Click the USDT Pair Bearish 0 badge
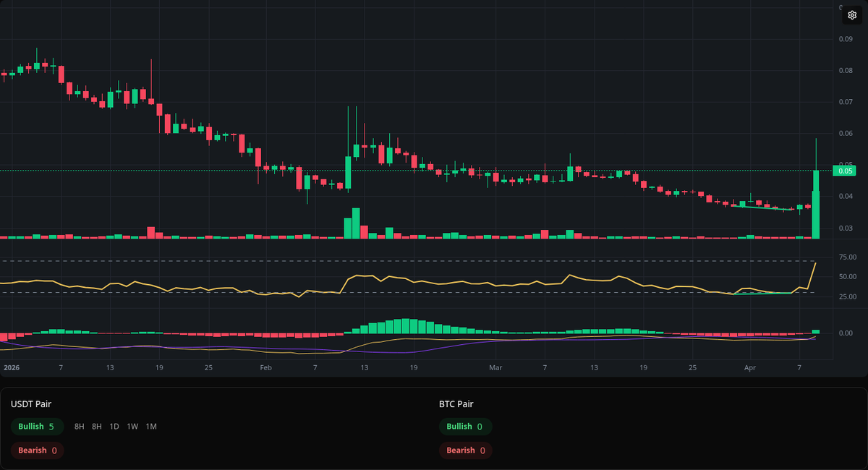 (37, 450)
